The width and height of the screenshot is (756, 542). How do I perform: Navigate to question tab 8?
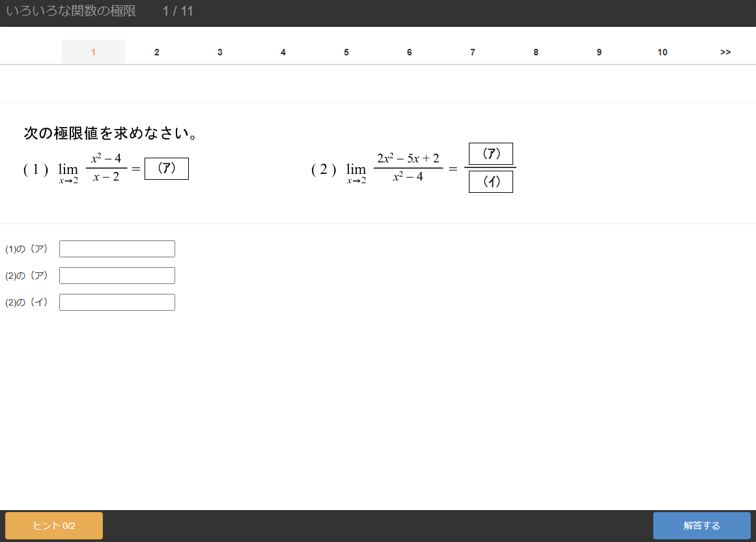tap(535, 52)
